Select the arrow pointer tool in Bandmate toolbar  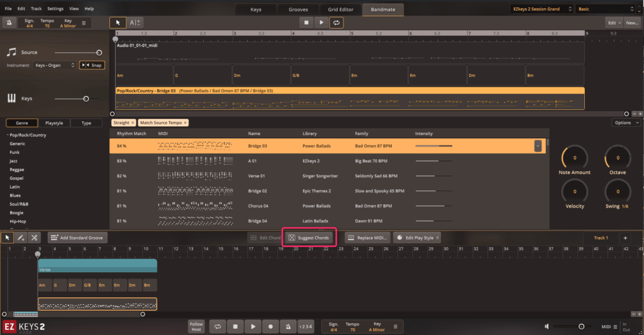pos(118,23)
